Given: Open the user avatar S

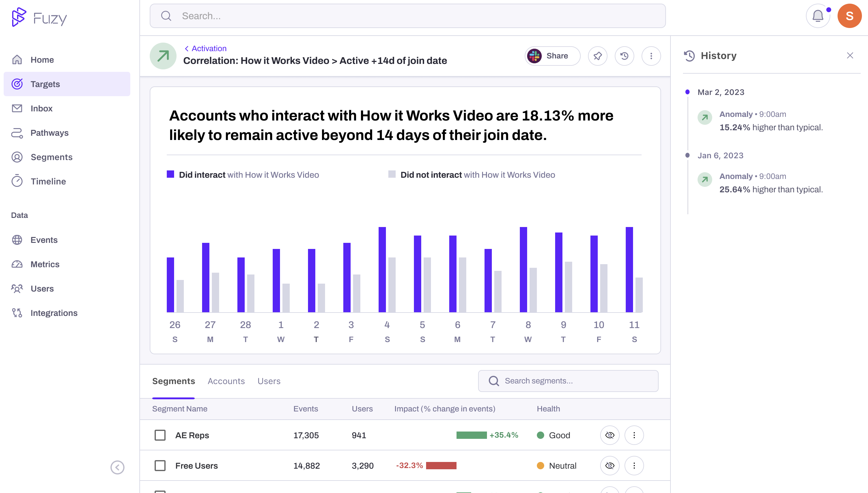Looking at the screenshot, I should pyautogui.click(x=849, y=16).
